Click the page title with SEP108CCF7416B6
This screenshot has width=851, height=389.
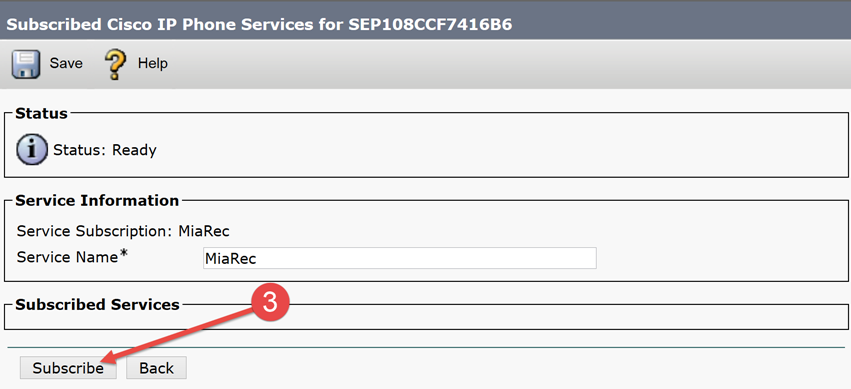pyautogui.click(x=259, y=25)
